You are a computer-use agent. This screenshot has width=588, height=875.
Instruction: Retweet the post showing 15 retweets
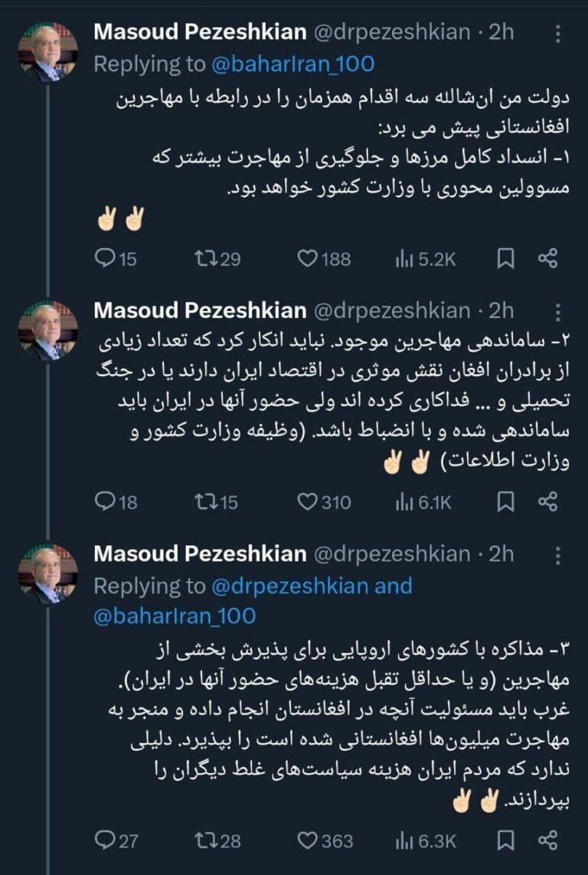[217, 502]
